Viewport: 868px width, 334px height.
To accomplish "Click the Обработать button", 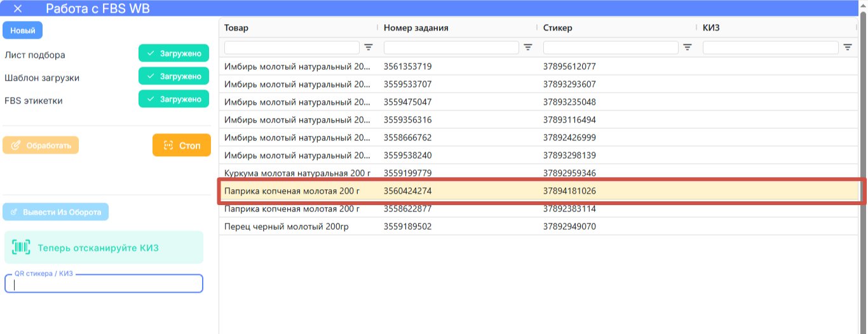I will (x=41, y=145).
